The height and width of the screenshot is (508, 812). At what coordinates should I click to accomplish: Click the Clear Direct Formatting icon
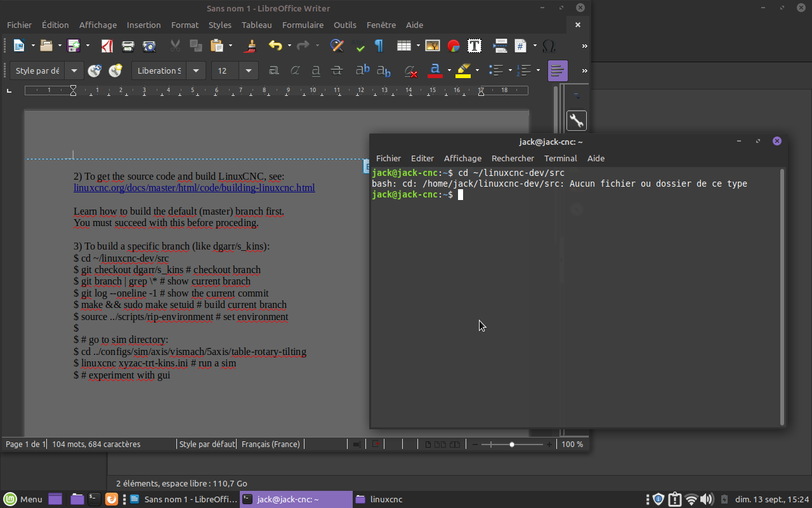(410, 70)
